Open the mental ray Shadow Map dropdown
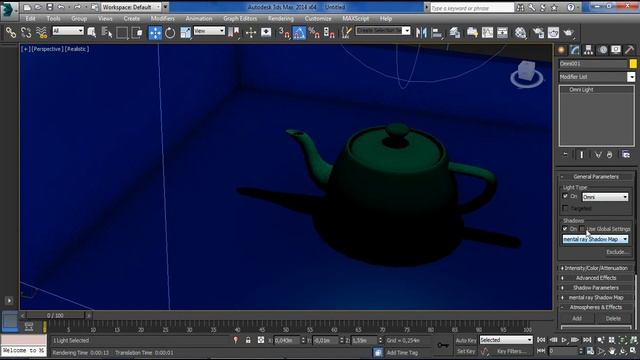 595,239
